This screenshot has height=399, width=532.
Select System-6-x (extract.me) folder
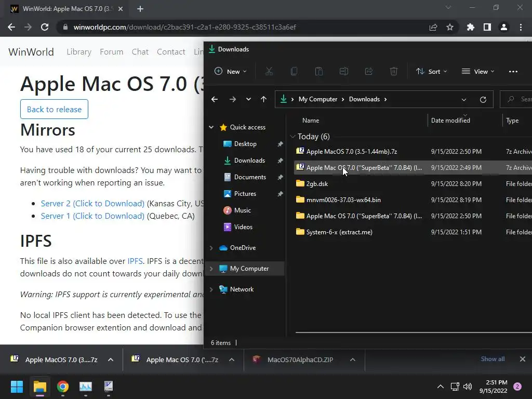339,232
